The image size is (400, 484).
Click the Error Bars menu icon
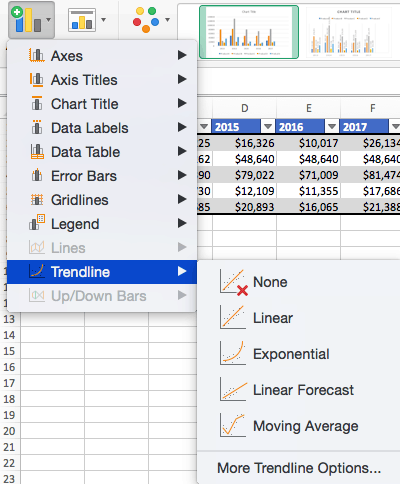pos(37,175)
